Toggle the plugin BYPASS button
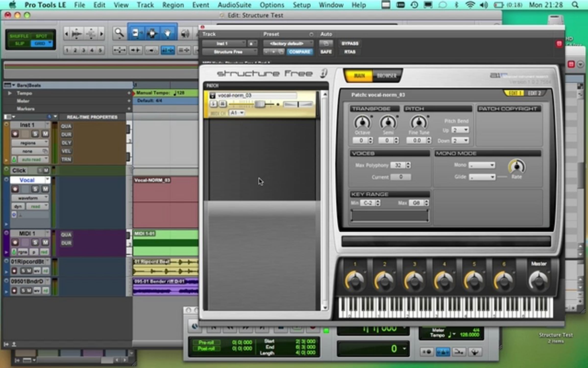This screenshot has height=368, width=588. point(350,43)
